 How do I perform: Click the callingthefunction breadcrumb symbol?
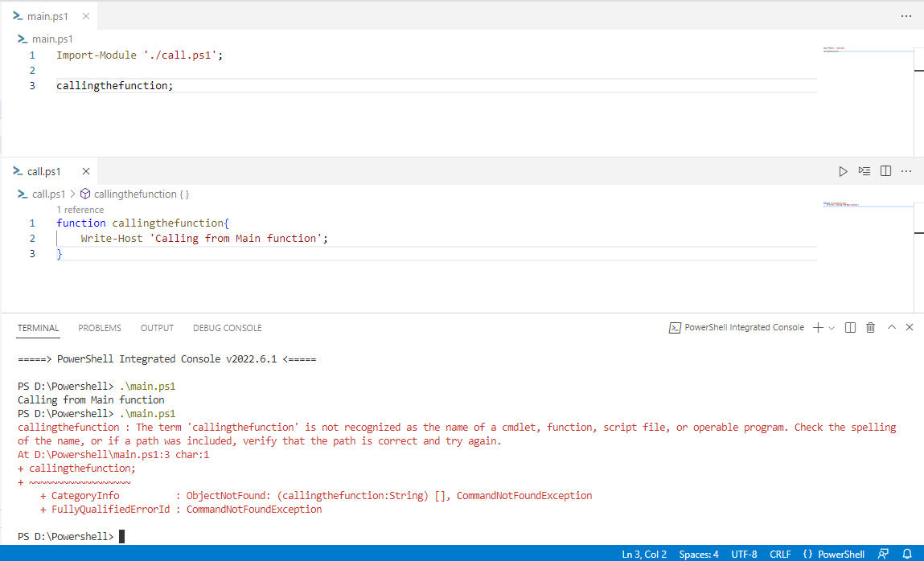[x=135, y=194]
